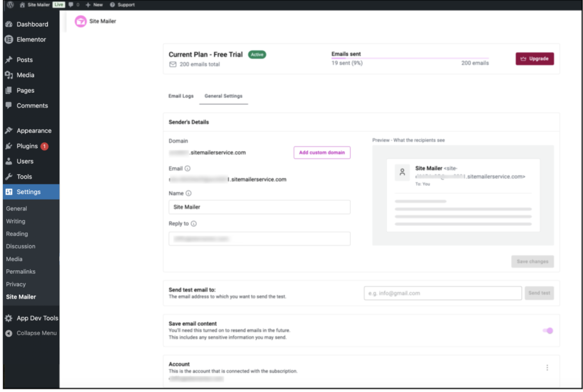Viewport: 583px width, 392px height.
Task: Click the Name info icon
Action: (x=189, y=193)
